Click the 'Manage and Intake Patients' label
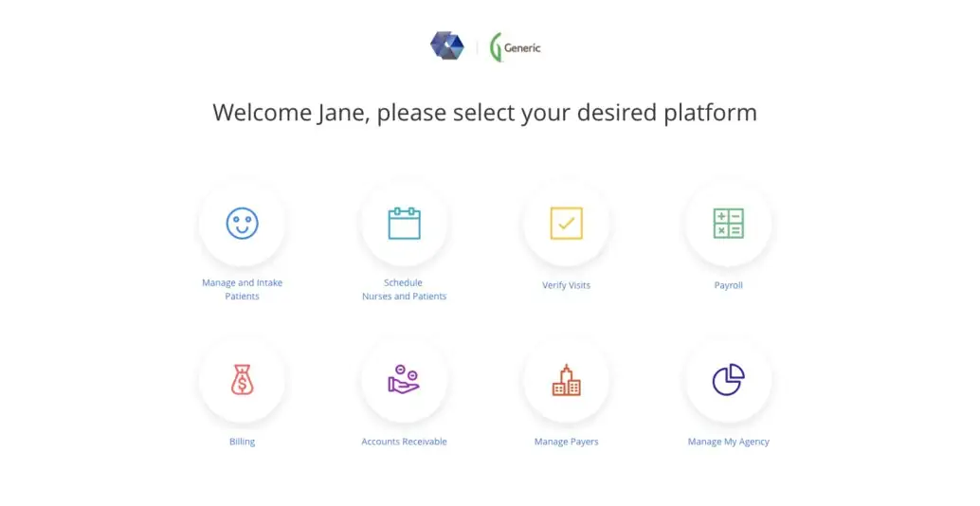Viewport: 980px width, 506px height. coord(242,289)
